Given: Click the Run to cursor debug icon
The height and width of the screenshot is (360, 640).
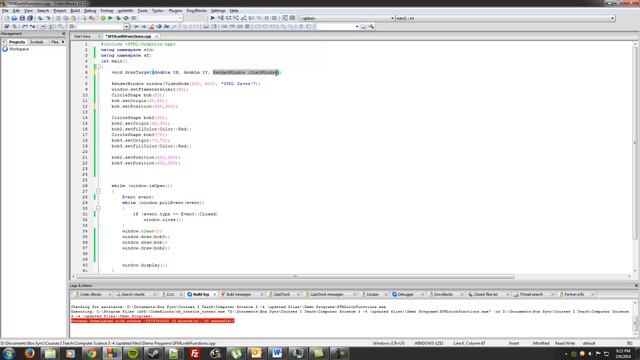Looking at the screenshot, I should pos(220,18).
